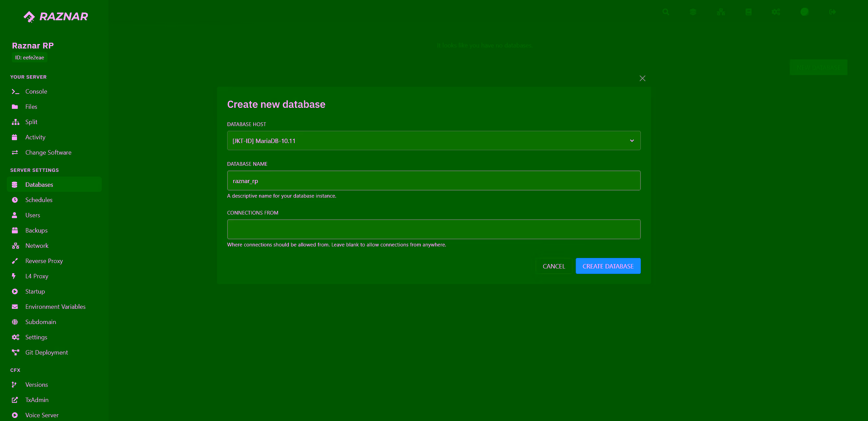This screenshot has height=421, width=868.
Task: Open the Files page
Action: click(x=54, y=107)
